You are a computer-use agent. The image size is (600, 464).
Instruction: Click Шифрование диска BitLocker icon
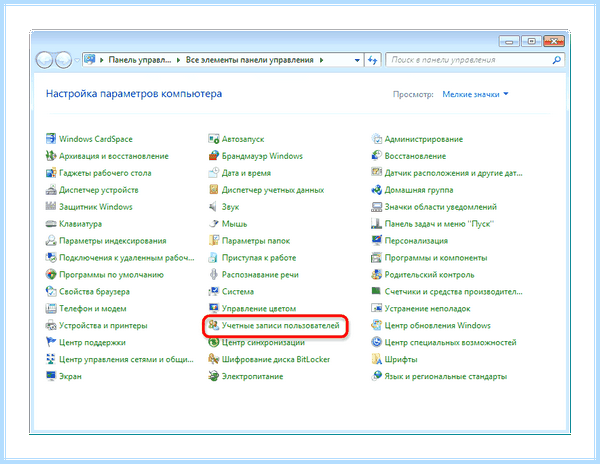point(214,359)
